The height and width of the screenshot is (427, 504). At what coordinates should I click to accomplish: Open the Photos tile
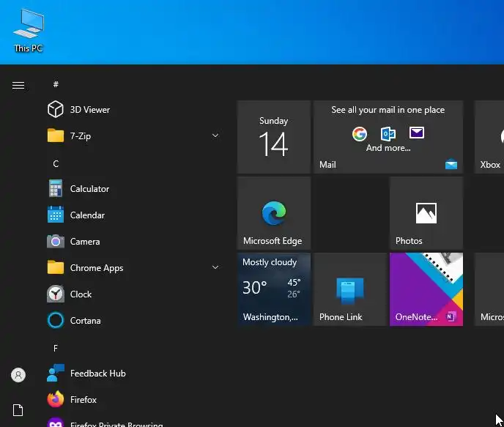click(426, 213)
